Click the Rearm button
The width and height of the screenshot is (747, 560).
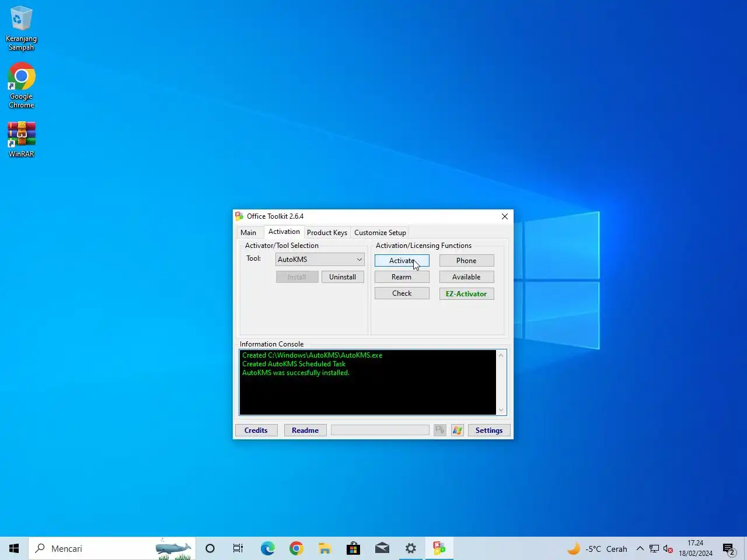(402, 277)
